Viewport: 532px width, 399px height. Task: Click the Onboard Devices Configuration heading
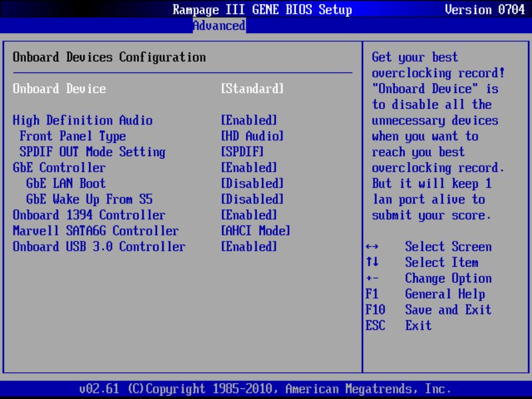(109, 57)
